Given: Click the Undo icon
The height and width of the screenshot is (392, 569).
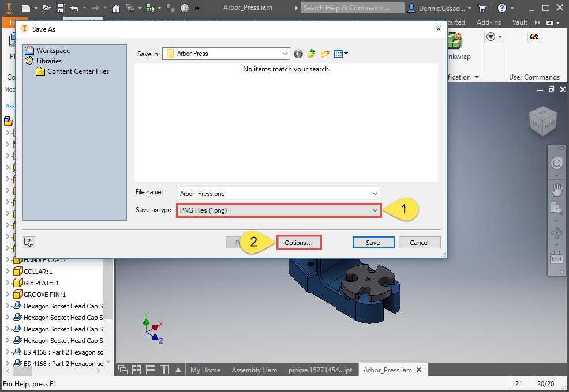Looking at the screenshot, I should pos(74,7).
